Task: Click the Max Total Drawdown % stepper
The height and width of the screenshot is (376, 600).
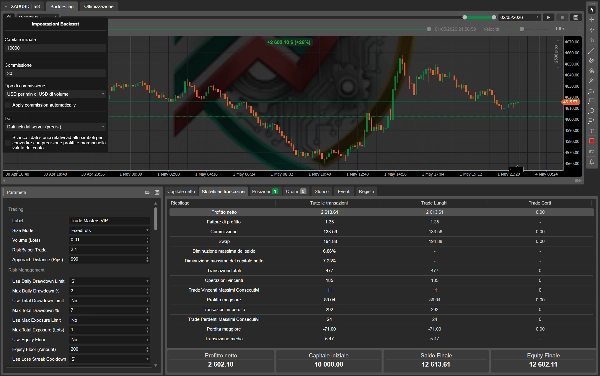Action: click(x=147, y=311)
